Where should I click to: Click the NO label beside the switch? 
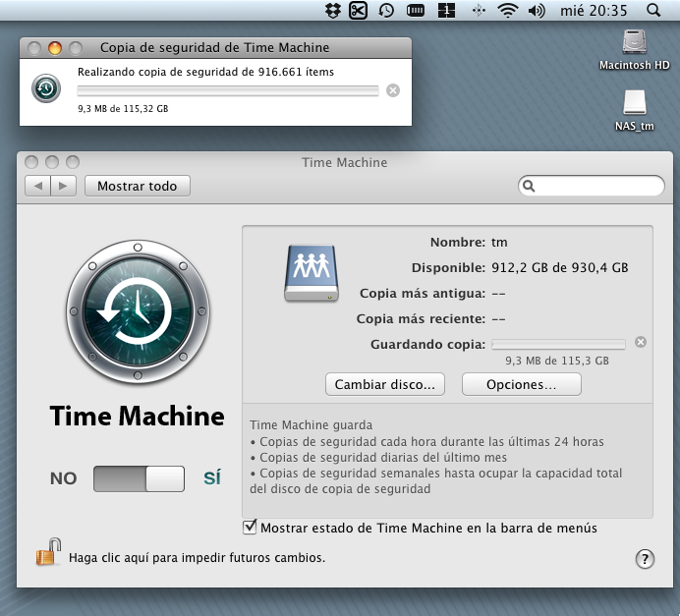(x=63, y=478)
